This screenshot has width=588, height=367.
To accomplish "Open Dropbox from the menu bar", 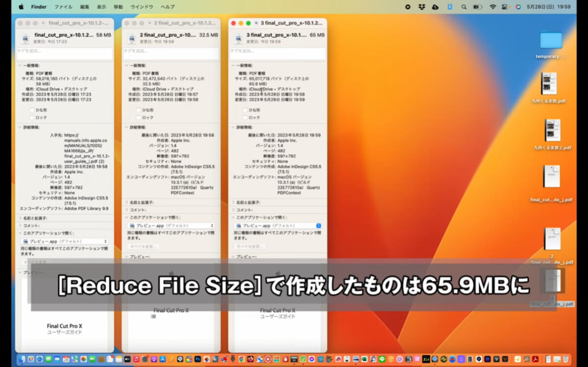I will click(422, 7).
